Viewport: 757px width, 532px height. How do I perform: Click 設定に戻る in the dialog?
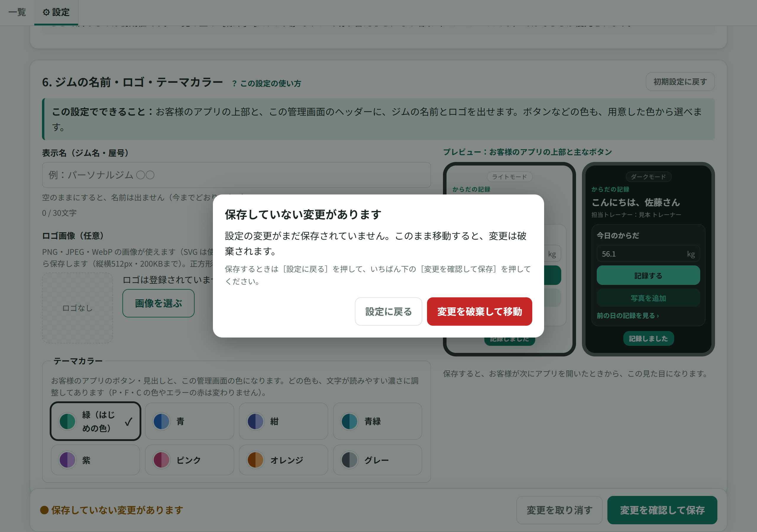(x=388, y=312)
